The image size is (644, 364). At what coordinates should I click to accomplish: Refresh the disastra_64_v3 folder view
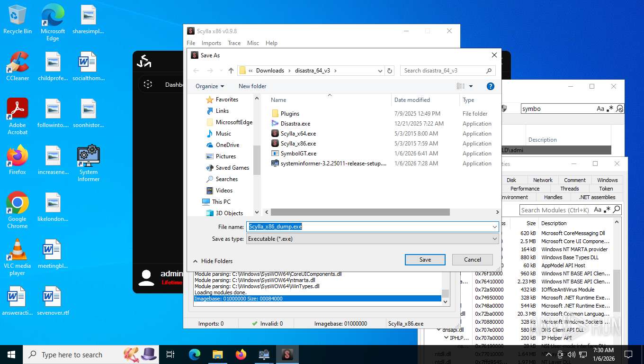390,71
